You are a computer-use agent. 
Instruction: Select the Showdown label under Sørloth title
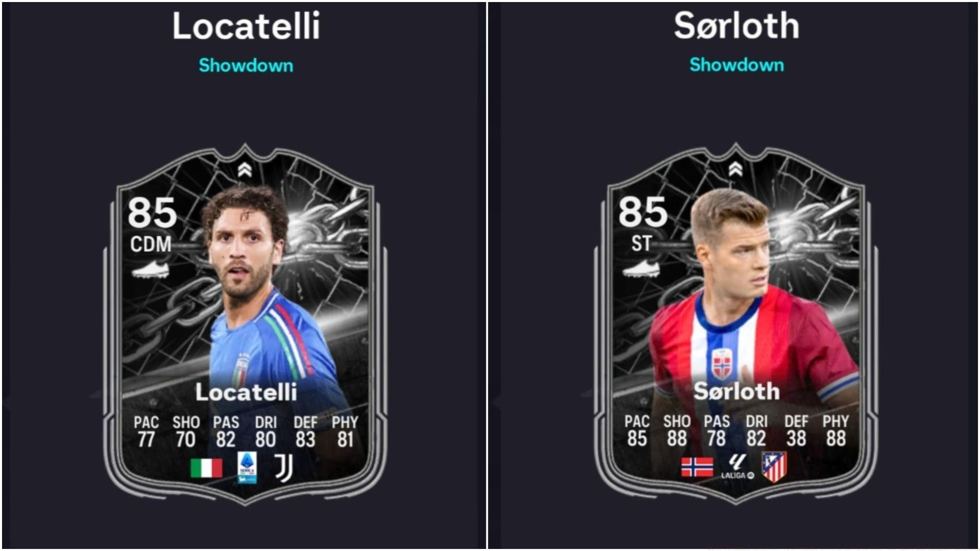coord(737,65)
